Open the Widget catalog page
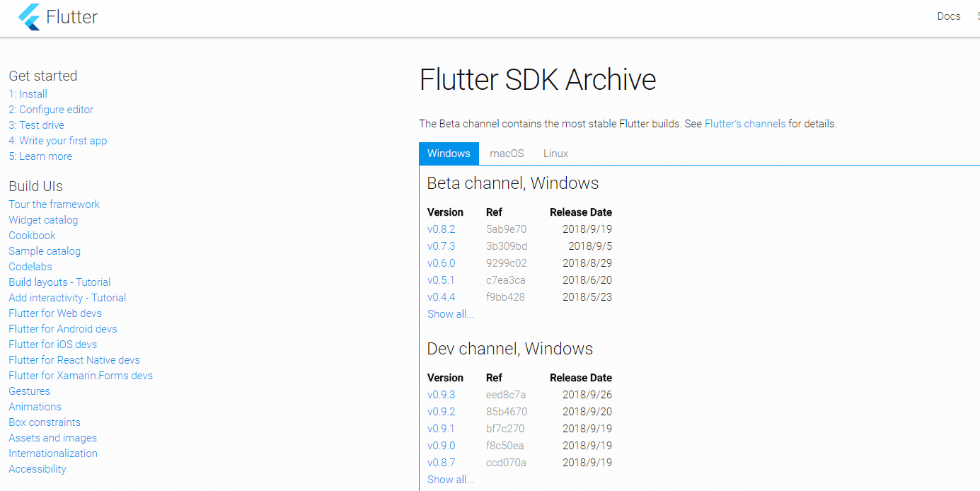This screenshot has width=980, height=491. tap(43, 219)
